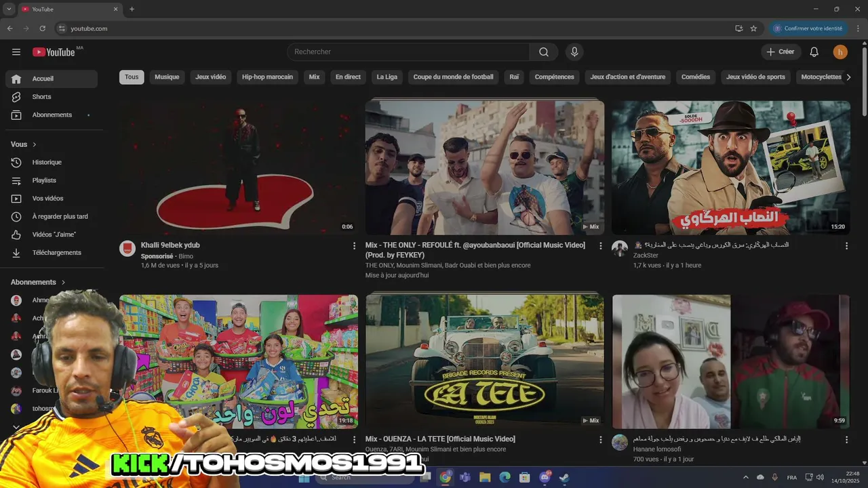This screenshot has width=868, height=488.
Task: Expand the Vous section chevron
Action: click(35, 144)
